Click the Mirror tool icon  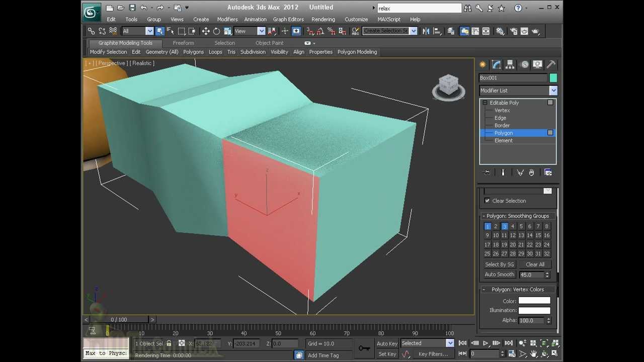[x=426, y=31]
